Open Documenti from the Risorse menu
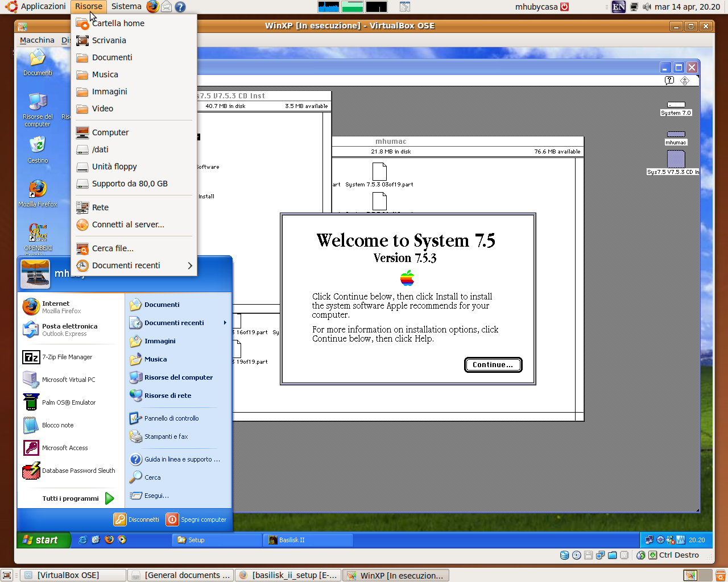The width and height of the screenshot is (728, 582). pos(134,57)
